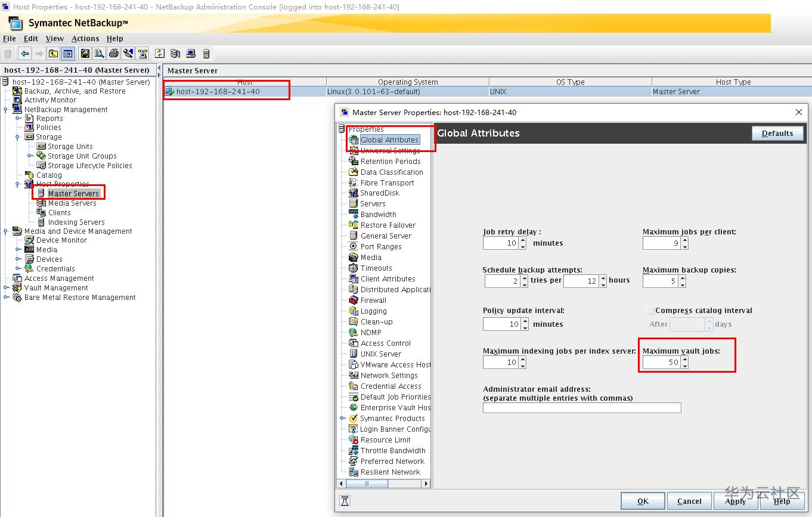Click the floppy disk toolbar icon

[x=85, y=54]
